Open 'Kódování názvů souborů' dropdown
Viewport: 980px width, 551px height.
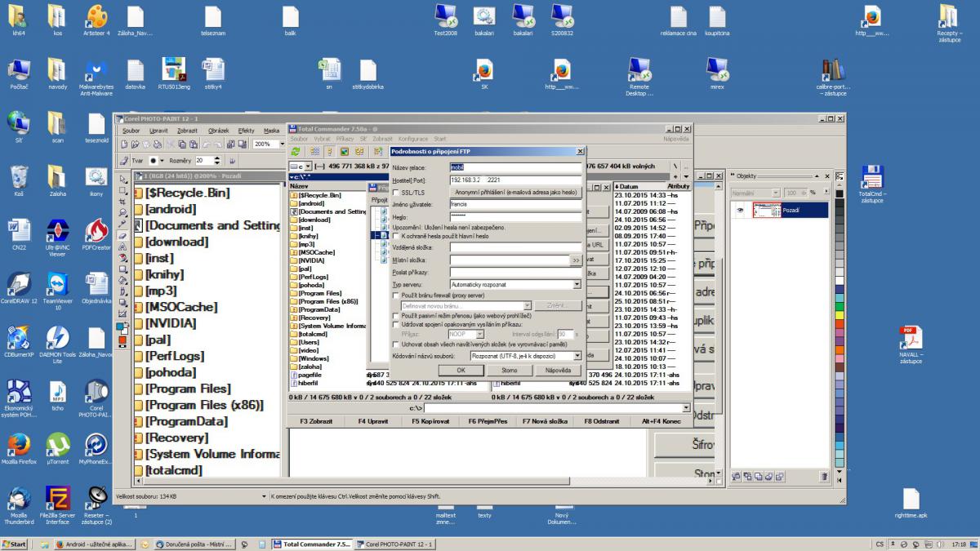point(577,356)
